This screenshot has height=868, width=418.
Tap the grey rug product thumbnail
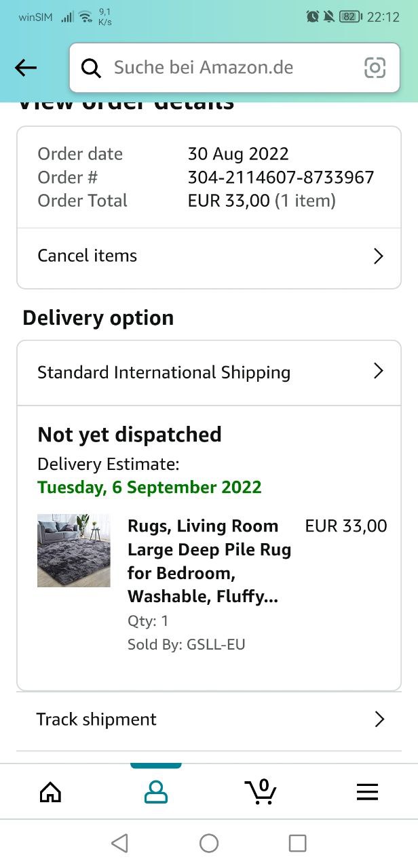73,550
